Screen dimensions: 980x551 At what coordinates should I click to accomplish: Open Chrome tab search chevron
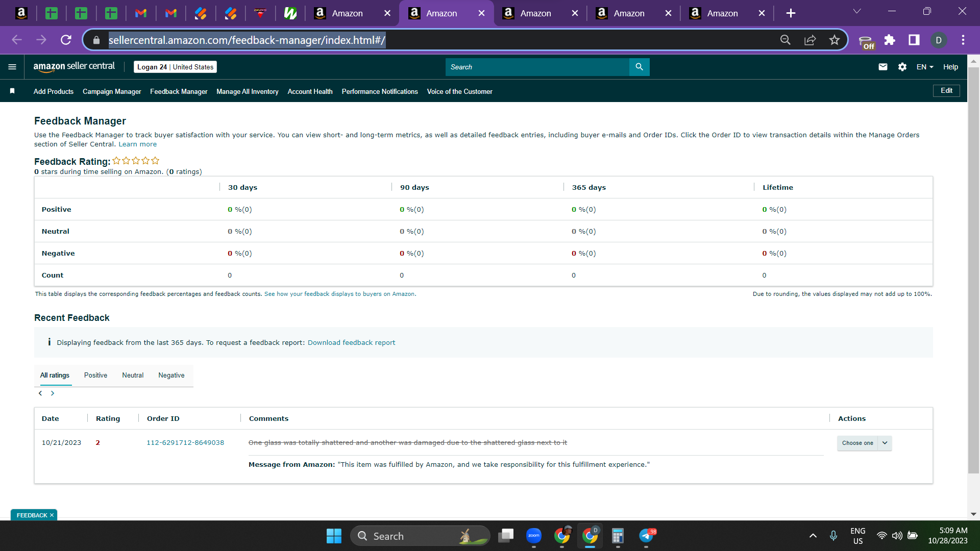(x=857, y=11)
